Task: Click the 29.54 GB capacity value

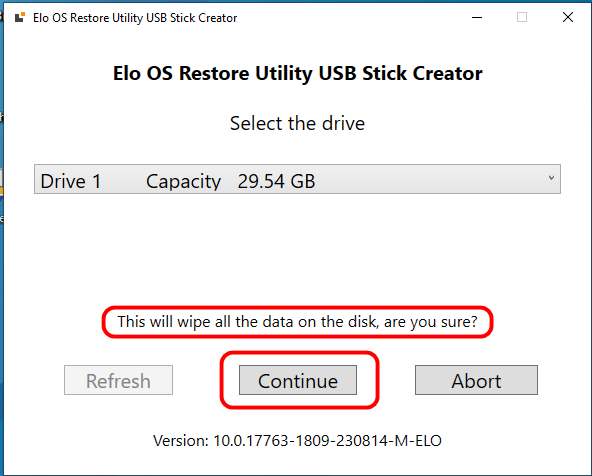Action: click(x=276, y=181)
